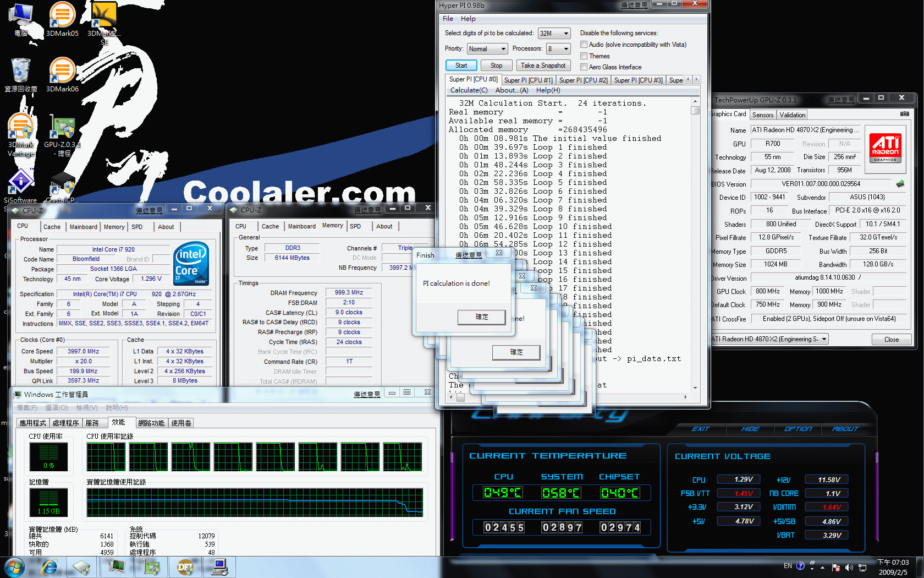Switch to Super PI [CPU #2] tab
The height and width of the screenshot is (578, 924).
(x=583, y=80)
